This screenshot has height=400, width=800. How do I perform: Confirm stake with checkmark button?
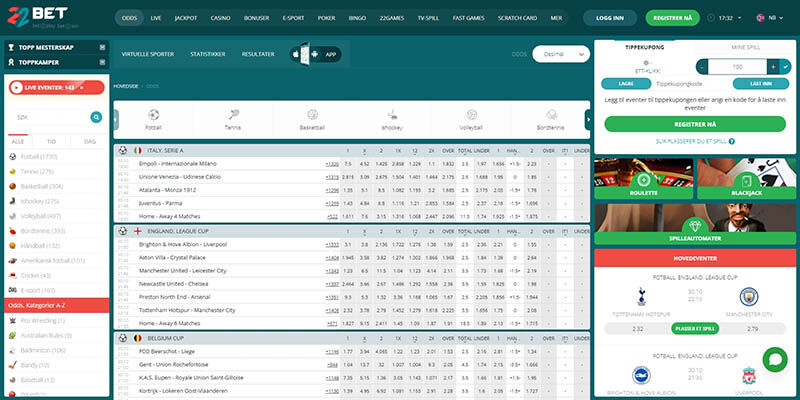click(786, 66)
